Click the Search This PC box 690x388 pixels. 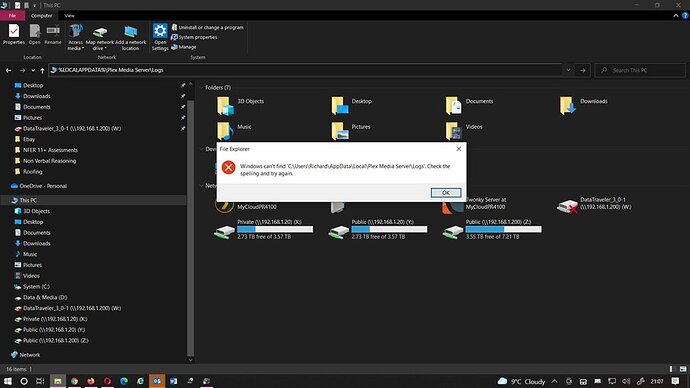tap(640, 70)
